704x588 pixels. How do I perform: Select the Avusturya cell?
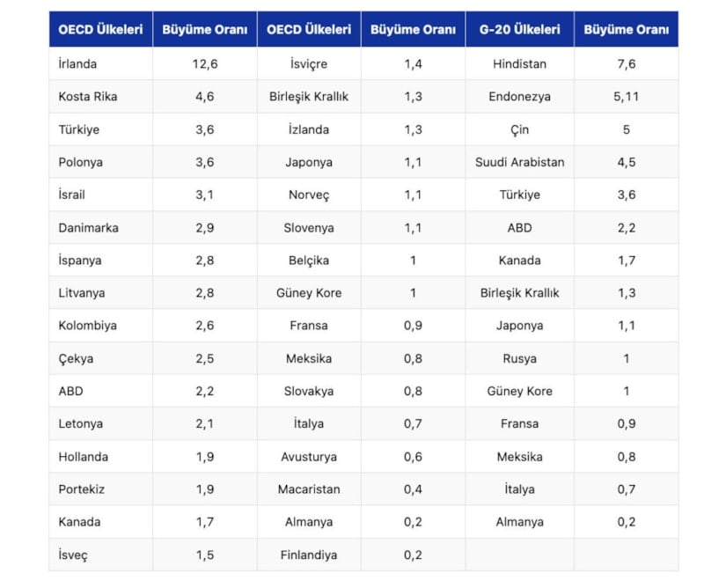click(x=308, y=456)
